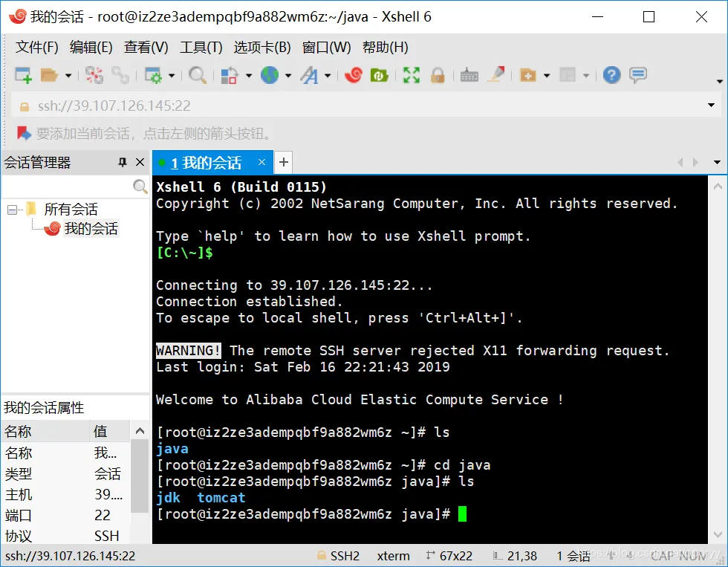Click terminal scrollbar up arrow
The image size is (728, 567).
[718, 187]
